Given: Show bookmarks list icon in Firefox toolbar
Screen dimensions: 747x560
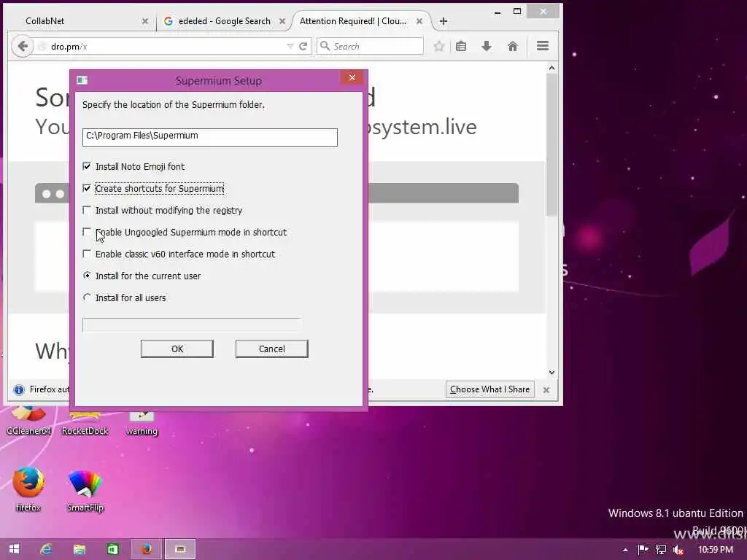Looking at the screenshot, I should [461, 46].
